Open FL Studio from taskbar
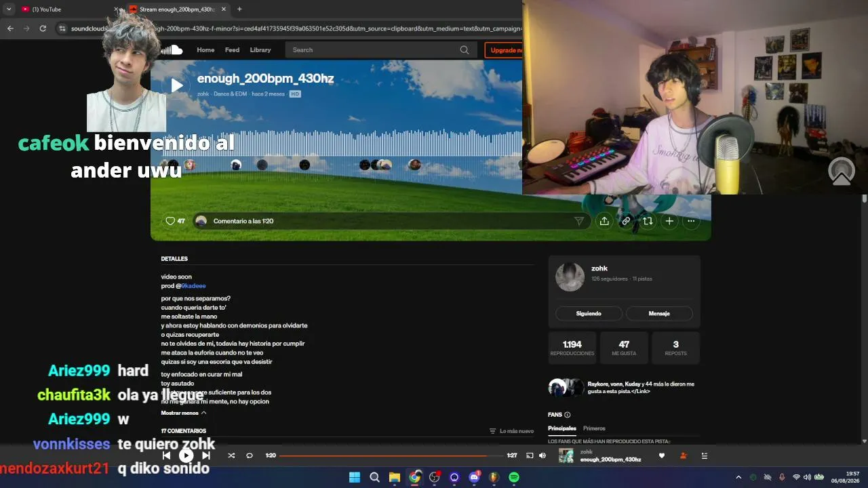Screen dimensions: 868x488 point(494,477)
